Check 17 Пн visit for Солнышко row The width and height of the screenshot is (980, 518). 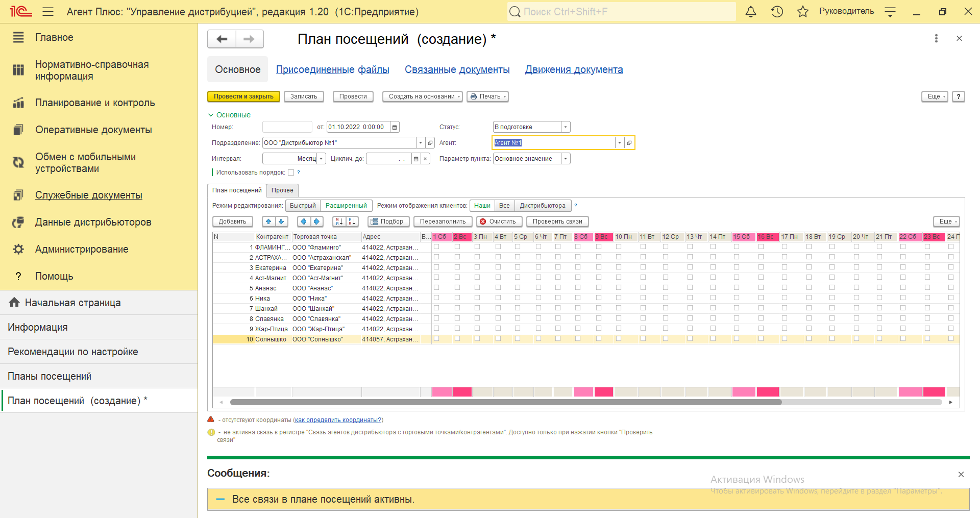[x=785, y=338]
